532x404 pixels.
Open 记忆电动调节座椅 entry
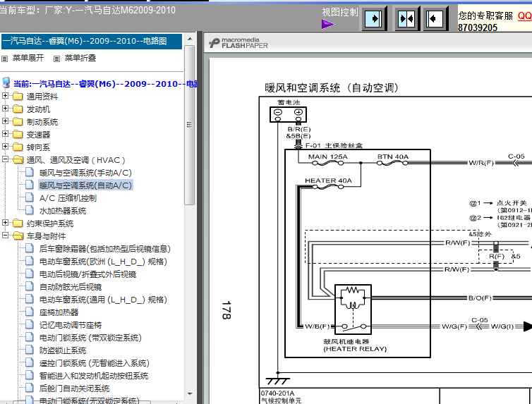pos(71,325)
